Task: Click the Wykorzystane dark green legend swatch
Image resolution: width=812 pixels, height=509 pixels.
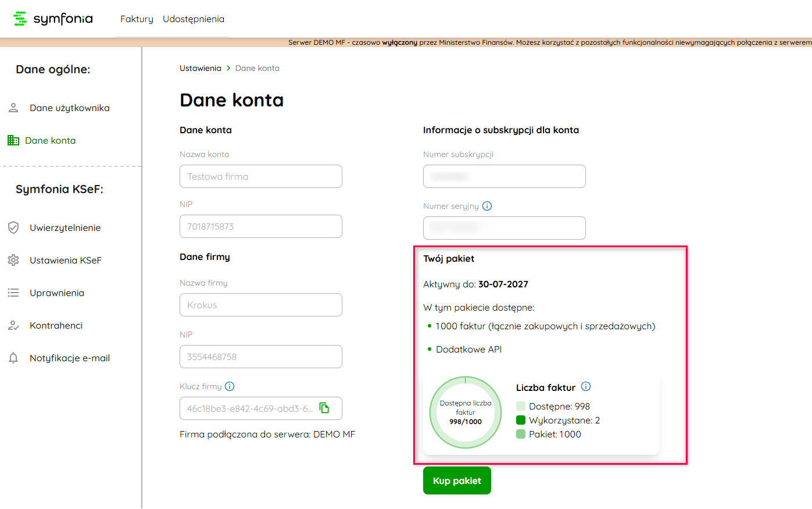Action: tap(521, 420)
